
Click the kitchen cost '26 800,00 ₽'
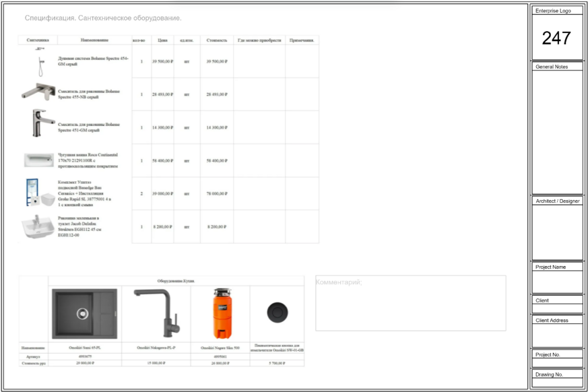click(220, 363)
